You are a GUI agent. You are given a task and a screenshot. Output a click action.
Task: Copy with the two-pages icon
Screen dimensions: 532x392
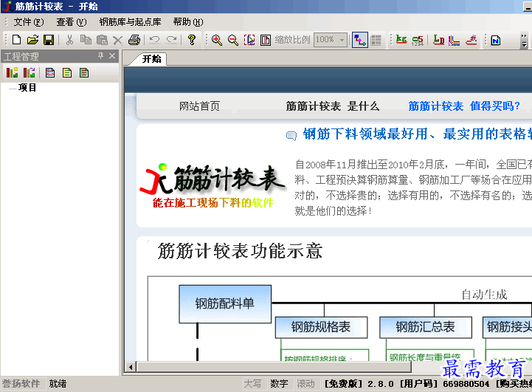tap(86, 40)
